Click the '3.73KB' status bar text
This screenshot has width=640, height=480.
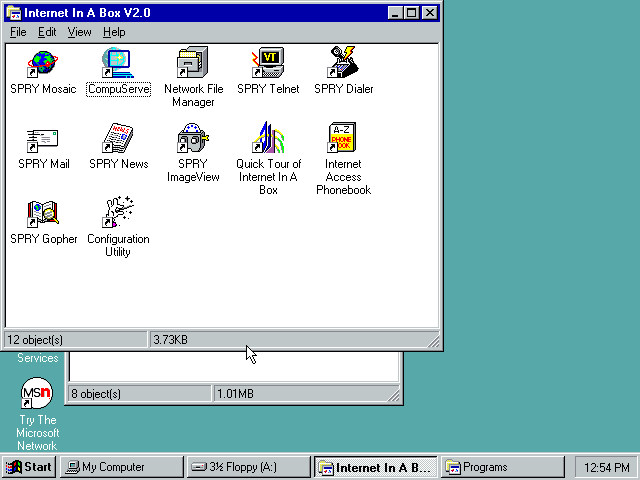tap(170, 340)
